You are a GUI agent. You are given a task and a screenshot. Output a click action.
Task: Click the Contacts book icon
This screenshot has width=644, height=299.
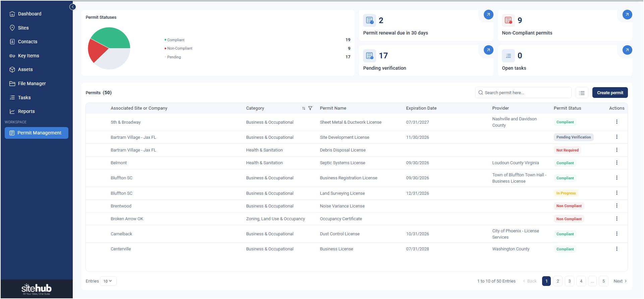12,42
